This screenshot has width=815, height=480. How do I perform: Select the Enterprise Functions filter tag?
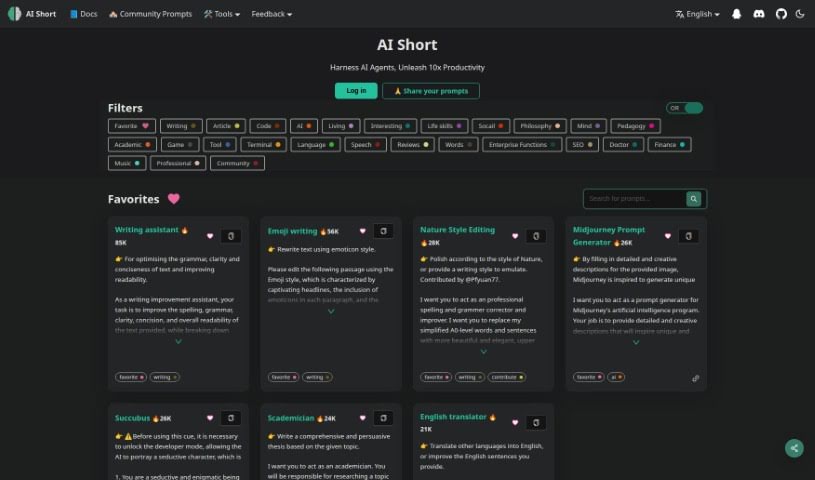tap(522, 145)
